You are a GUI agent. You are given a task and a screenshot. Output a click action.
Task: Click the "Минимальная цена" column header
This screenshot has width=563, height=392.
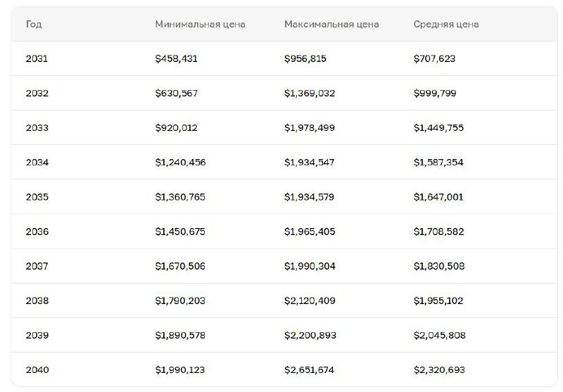click(x=201, y=25)
